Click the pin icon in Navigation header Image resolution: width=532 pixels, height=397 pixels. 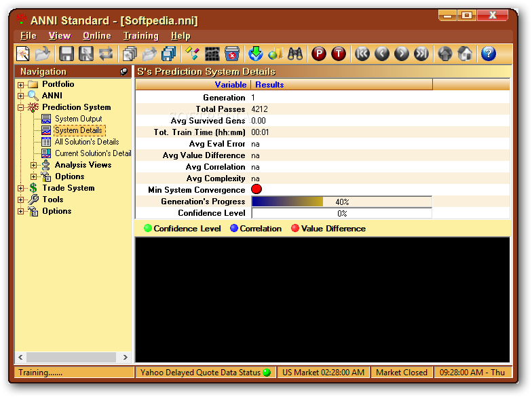[123, 72]
